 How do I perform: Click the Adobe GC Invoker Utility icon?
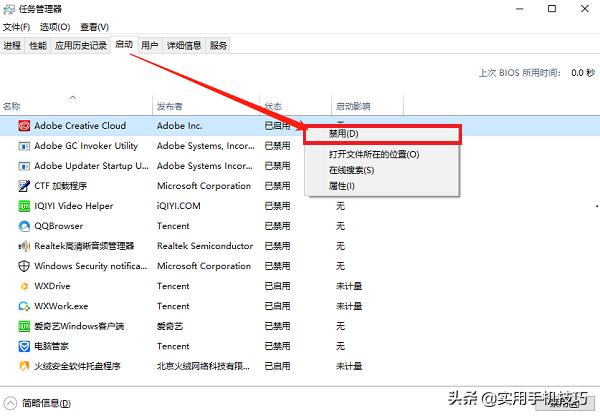click(x=24, y=146)
